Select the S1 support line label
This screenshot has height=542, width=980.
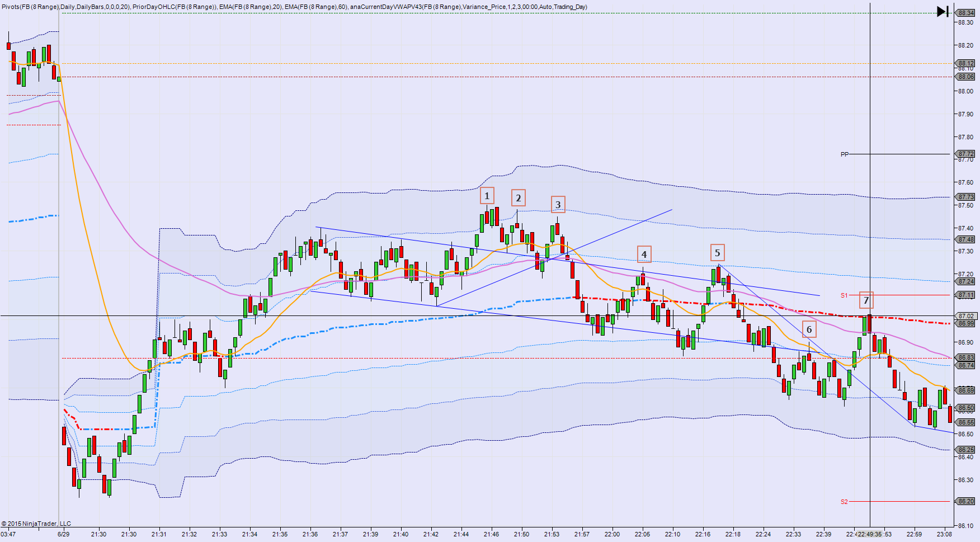point(845,295)
